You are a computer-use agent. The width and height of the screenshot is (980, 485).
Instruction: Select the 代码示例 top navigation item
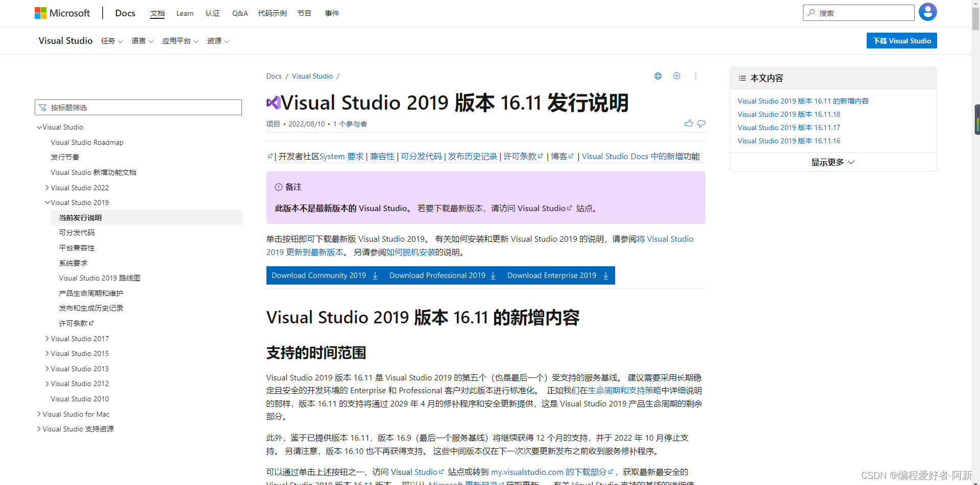(x=272, y=13)
